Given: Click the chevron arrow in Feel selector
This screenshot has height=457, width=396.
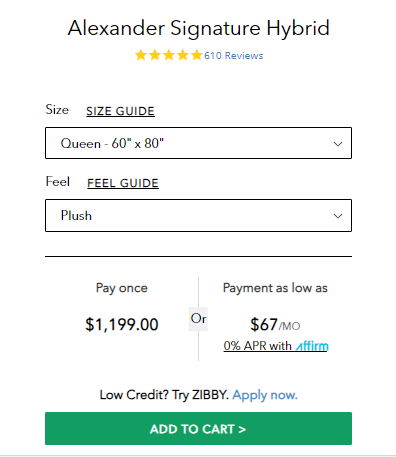Looking at the screenshot, I should 338,216.
